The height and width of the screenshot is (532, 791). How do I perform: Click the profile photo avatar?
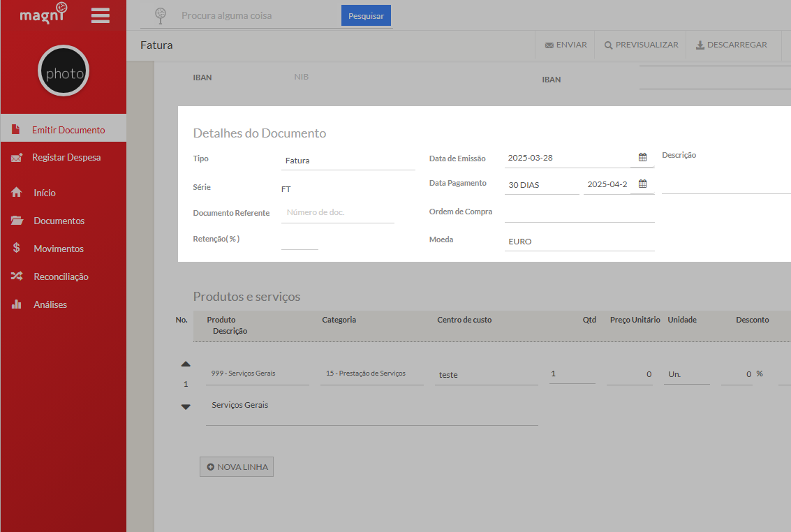64,71
